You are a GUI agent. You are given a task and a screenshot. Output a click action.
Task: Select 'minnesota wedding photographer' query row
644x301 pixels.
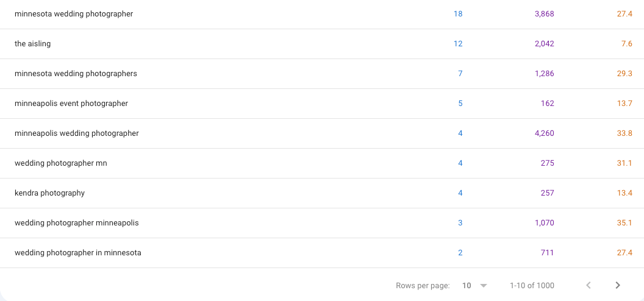point(74,13)
